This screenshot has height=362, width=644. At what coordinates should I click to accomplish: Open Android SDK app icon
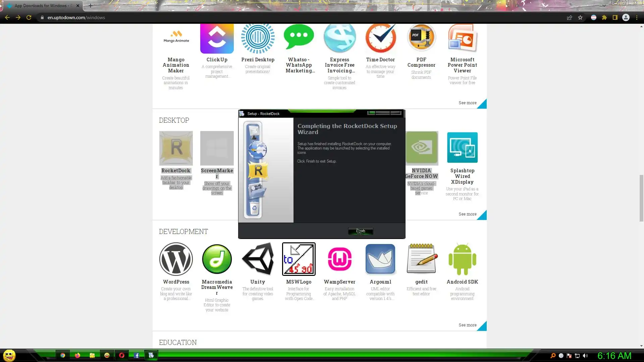[x=462, y=259]
